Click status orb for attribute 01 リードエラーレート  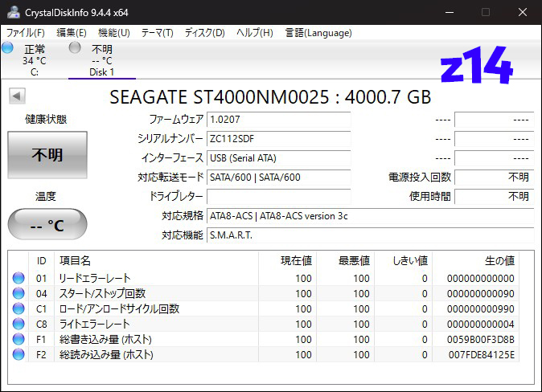pyautogui.click(x=18, y=279)
